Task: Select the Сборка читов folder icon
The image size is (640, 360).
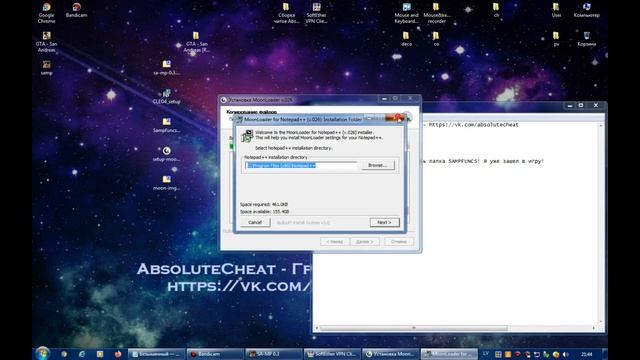Action: 286,13
